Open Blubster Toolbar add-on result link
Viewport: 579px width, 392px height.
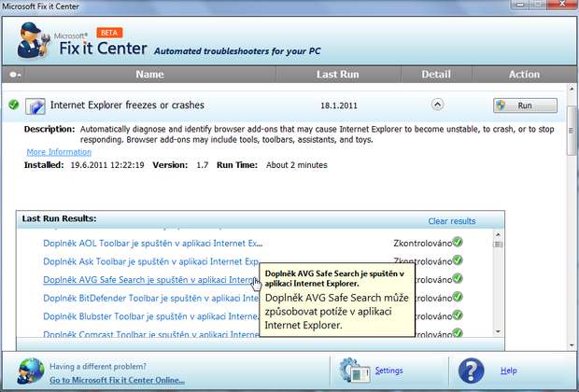(150, 316)
